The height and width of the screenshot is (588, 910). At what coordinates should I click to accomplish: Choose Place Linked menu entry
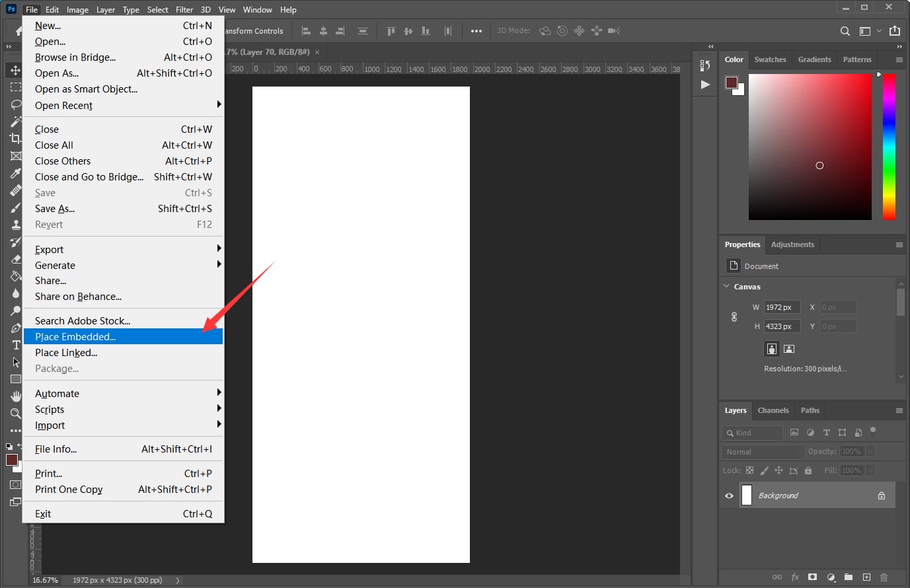(124, 353)
